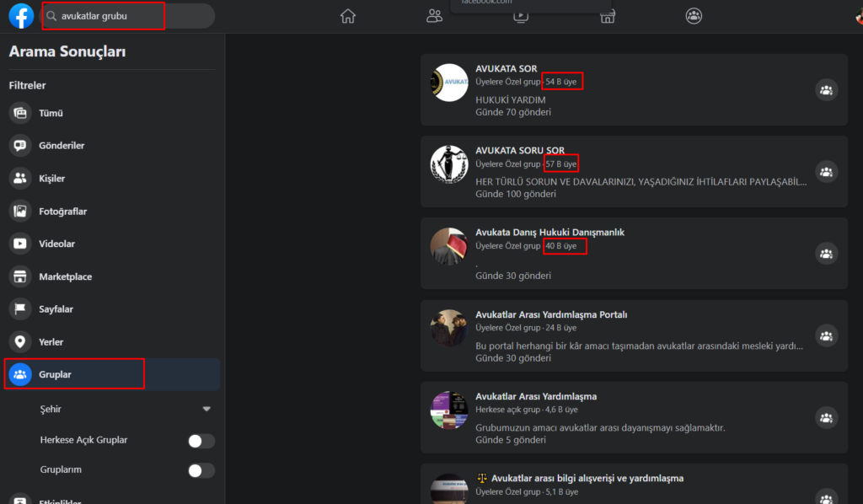
Task: Select the Gönderiler filter icon
Action: pyautogui.click(x=20, y=145)
